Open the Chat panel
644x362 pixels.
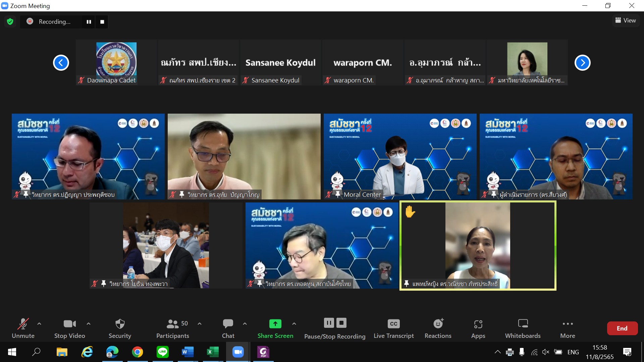pyautogui.click(x=228, y=328)
